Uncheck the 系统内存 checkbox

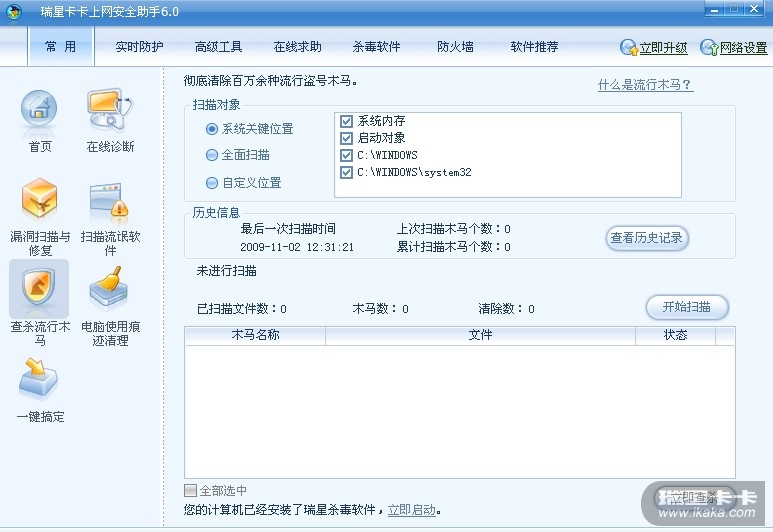pos(347,121)
